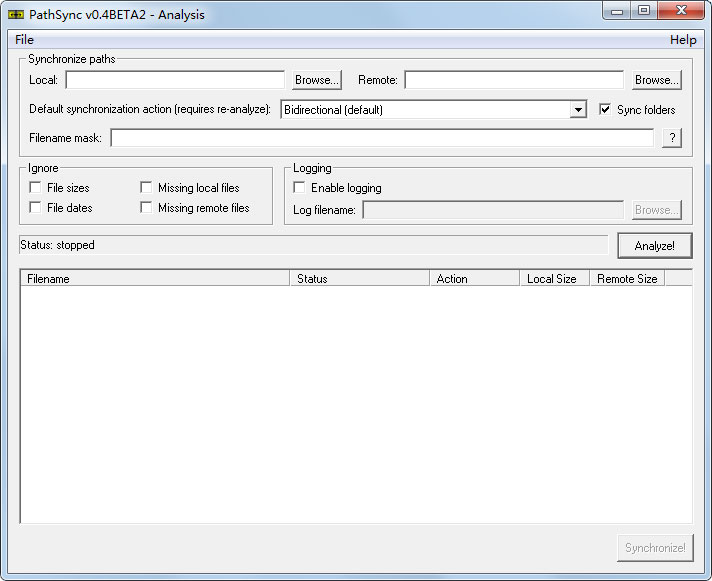Screen dimensions: 712x581
Task: Focus the Filename mask input field
Action: click(x=382, y=138)
